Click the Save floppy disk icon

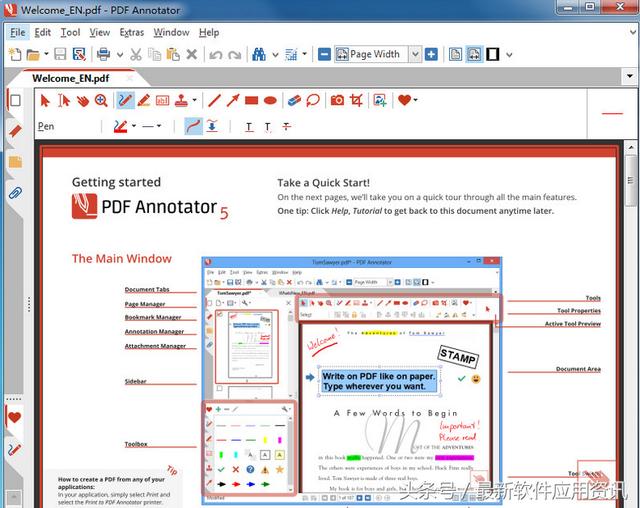[x=60, y=54]
